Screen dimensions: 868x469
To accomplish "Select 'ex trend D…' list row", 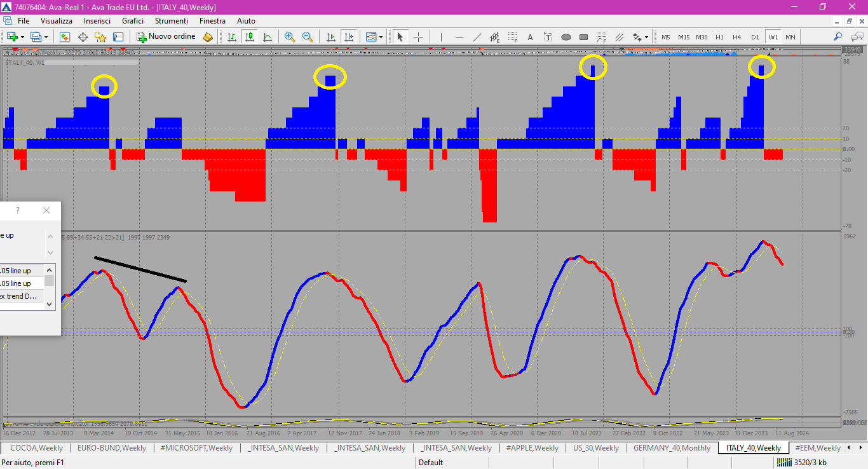I will point(22,296).
